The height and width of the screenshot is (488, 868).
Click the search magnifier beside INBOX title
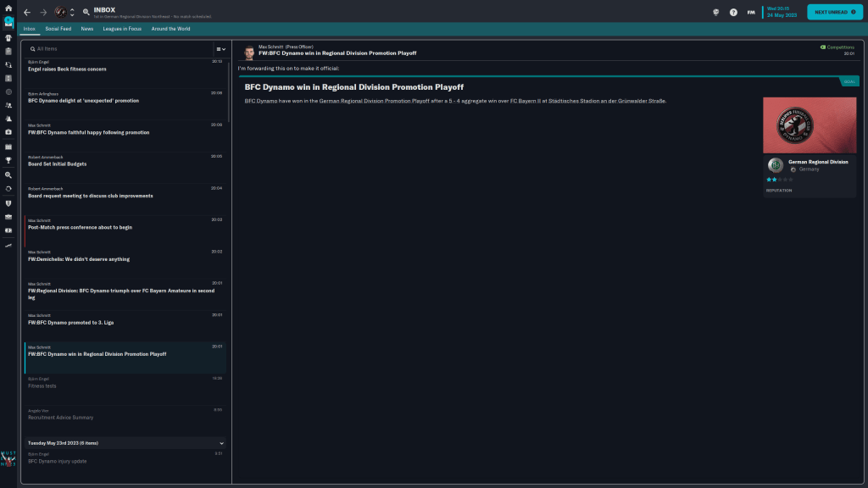(x=86, y=13)
